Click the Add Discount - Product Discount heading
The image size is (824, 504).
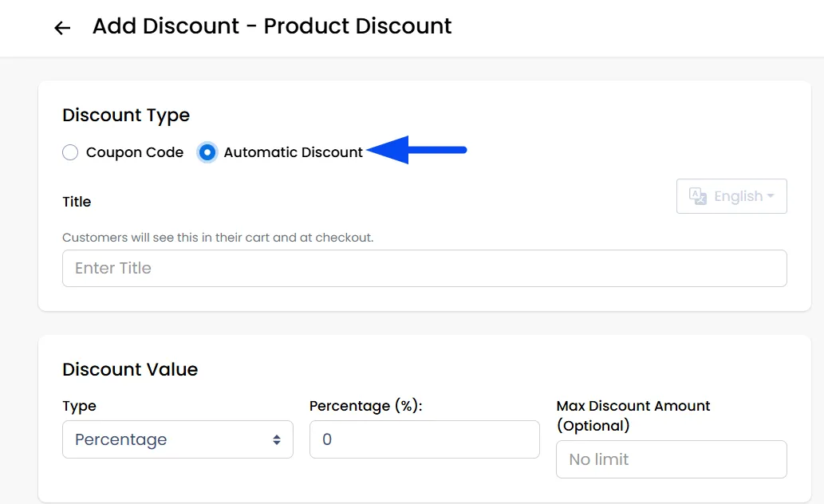coord(272,26)
